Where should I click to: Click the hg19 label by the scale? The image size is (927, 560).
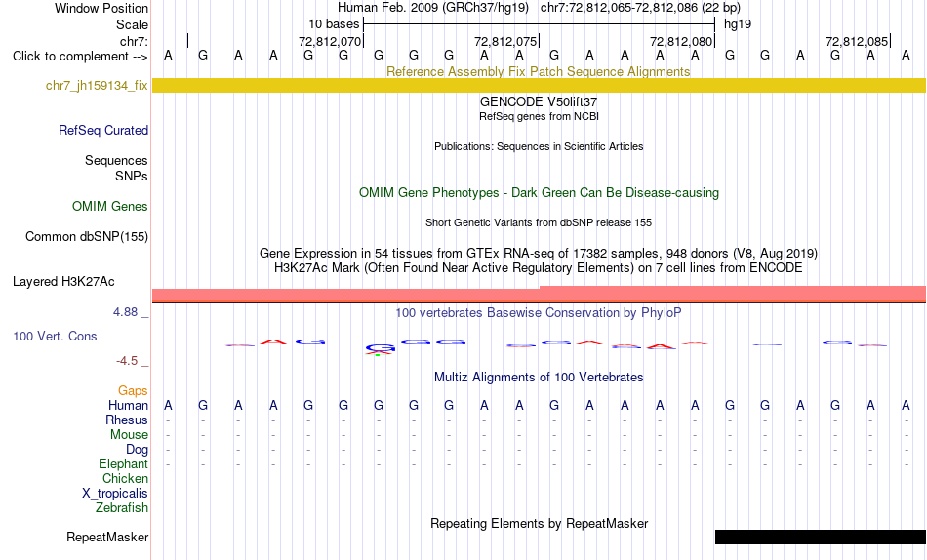coord(738,24)
